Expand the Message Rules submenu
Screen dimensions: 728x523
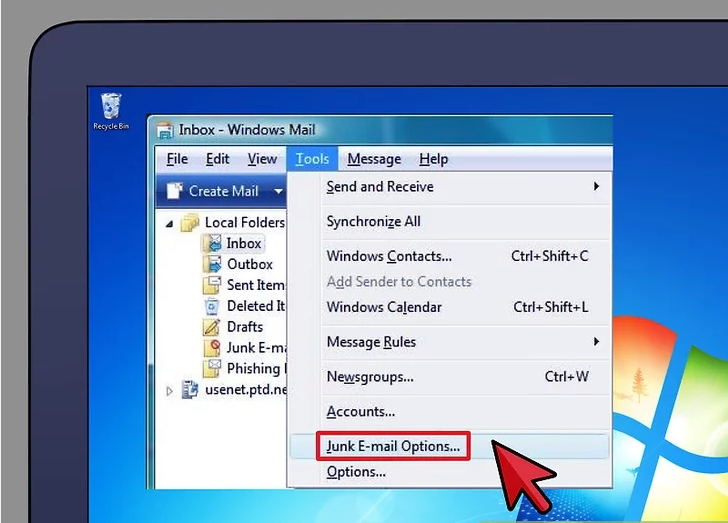(x=596, y=342)
